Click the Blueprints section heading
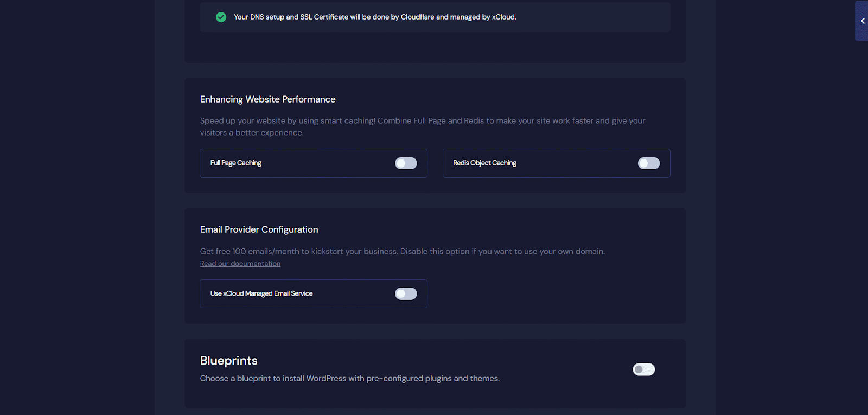 coord(228,360)
